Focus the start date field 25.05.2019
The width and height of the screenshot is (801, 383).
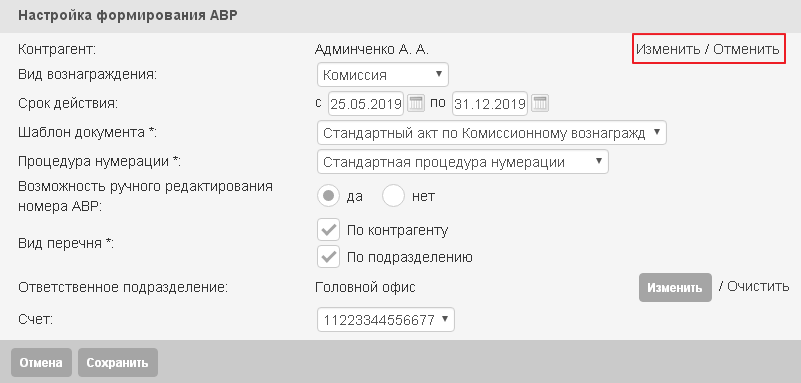366,104
